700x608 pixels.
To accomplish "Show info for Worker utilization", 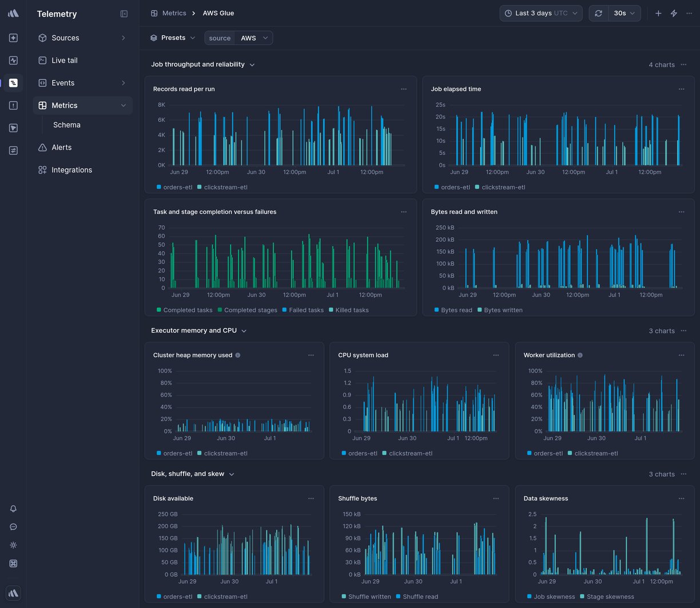I will click(580, 355).
